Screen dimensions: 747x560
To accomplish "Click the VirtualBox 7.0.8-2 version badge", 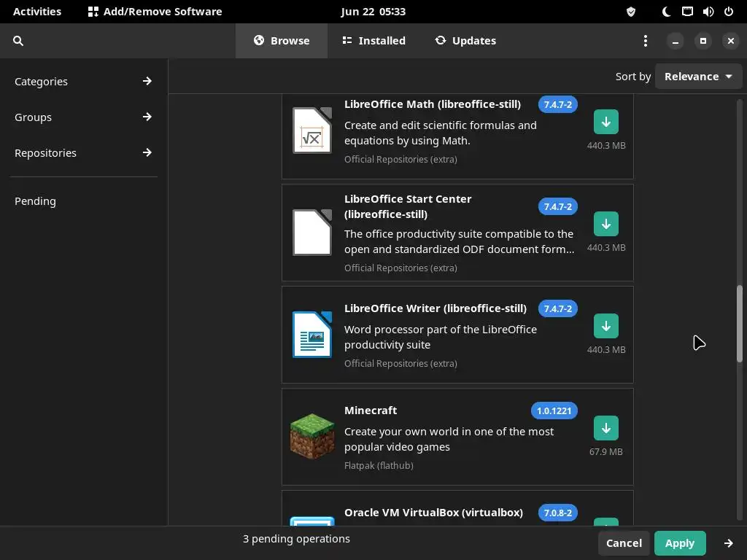I will (558, 513).
